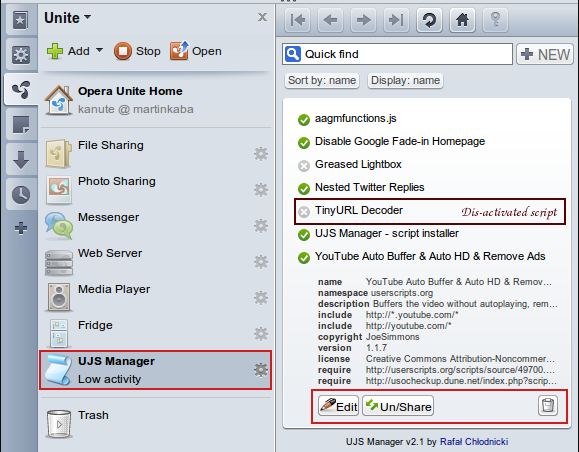Toggle aagmfunctions.js enabled checkmark
Viewport: 579px width, 452px height.
(x=304, y=120)
